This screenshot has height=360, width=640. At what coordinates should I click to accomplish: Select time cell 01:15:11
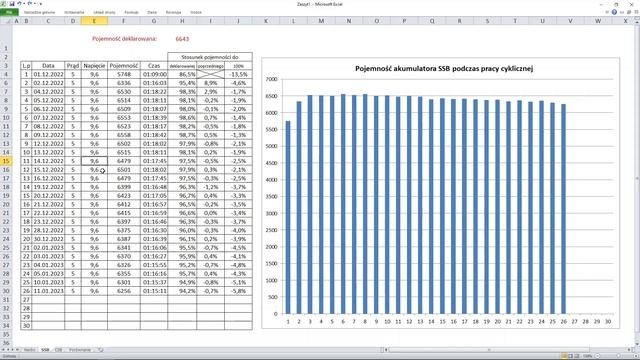154,291
